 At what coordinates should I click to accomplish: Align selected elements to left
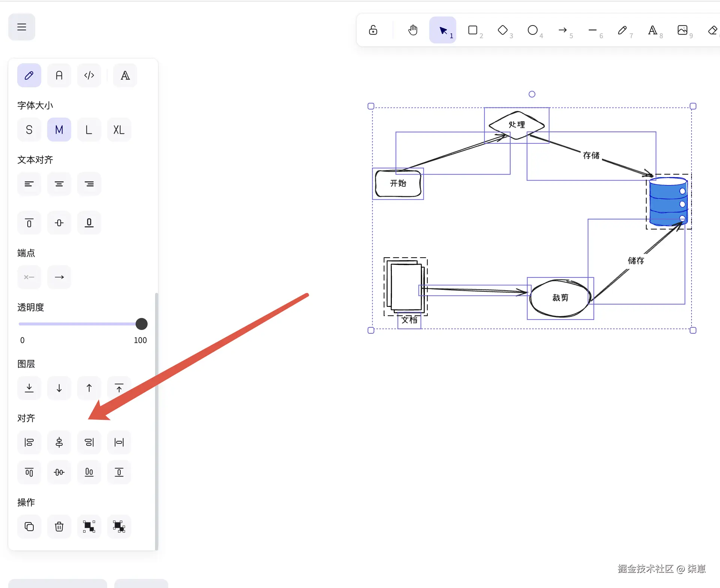click(29, 442)
